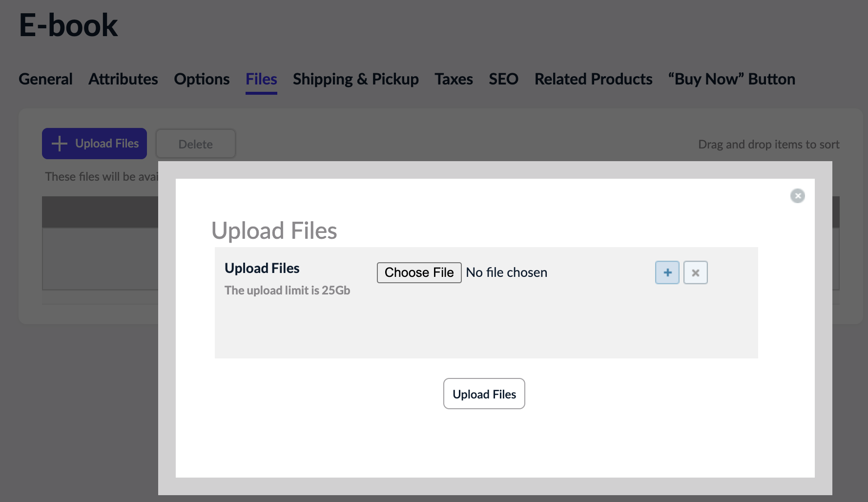Click the bold Upload Files field label
Image resolution: width=868 pixels, height=502 pixels.
pyautogui.click(x=262, y=268)
